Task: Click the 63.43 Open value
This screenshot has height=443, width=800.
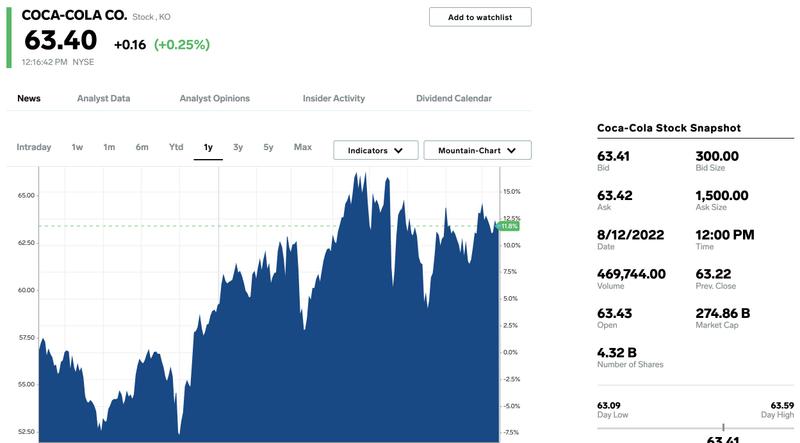Action: [x=614, y=313]
